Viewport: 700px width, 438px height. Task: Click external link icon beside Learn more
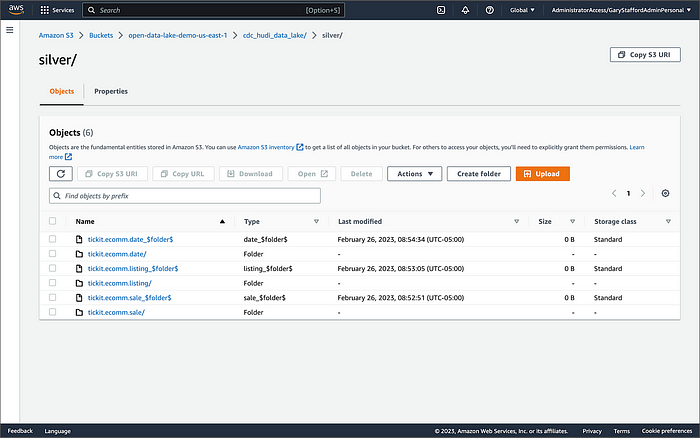pyautogui.click(x=68, y=157)
